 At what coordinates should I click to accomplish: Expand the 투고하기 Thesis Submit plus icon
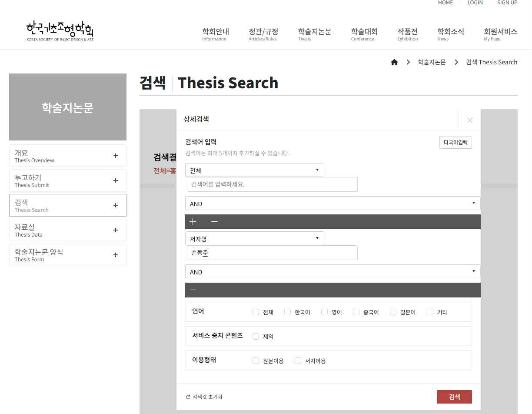115,180
